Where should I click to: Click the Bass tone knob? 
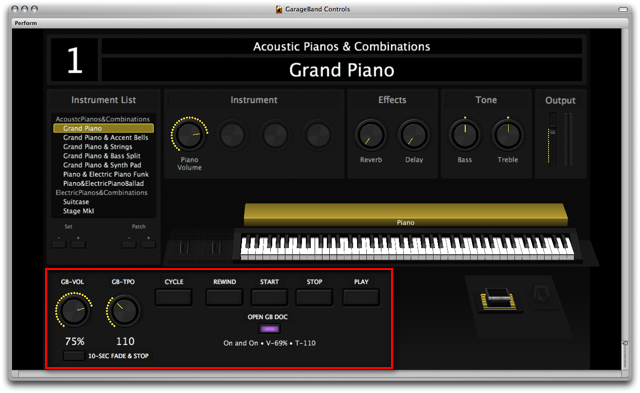point(464,134)
